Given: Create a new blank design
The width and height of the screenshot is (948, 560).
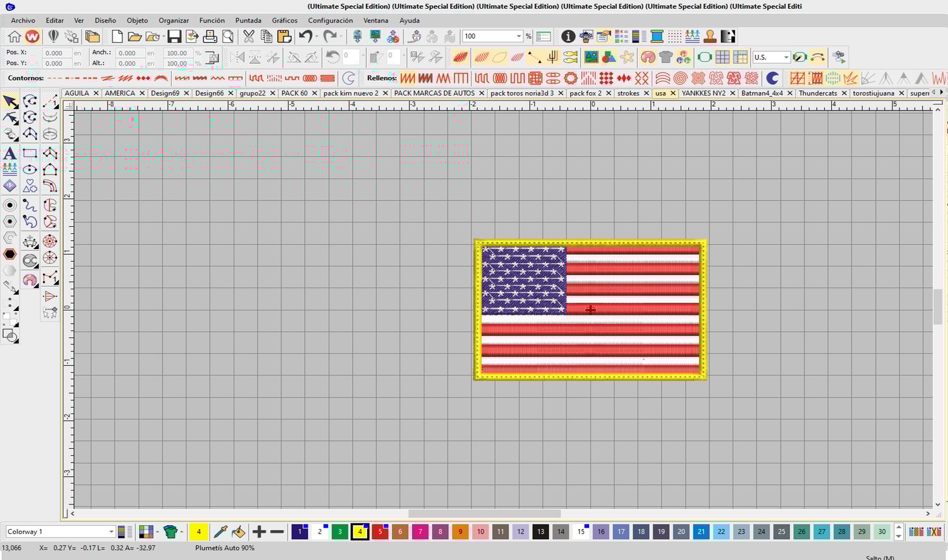Looking at the screenshot, I should 117,37.
